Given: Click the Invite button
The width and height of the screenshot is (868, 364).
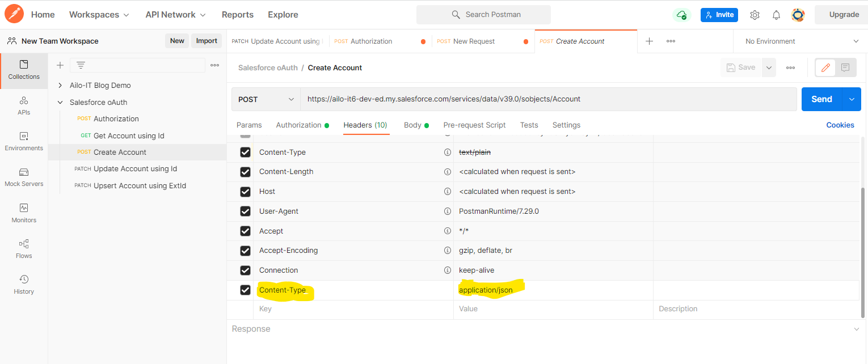Looking at the screenshot, I should coord(719,15).
